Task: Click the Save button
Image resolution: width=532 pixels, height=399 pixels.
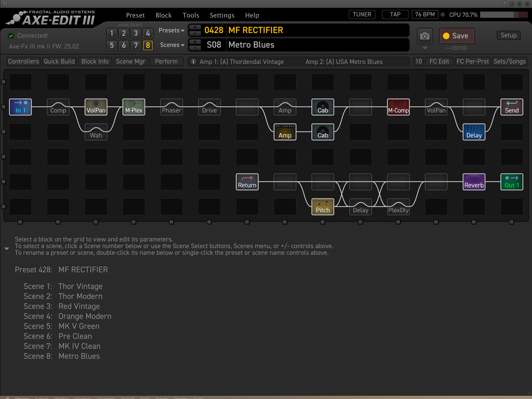Action: (x=457, y=36)
